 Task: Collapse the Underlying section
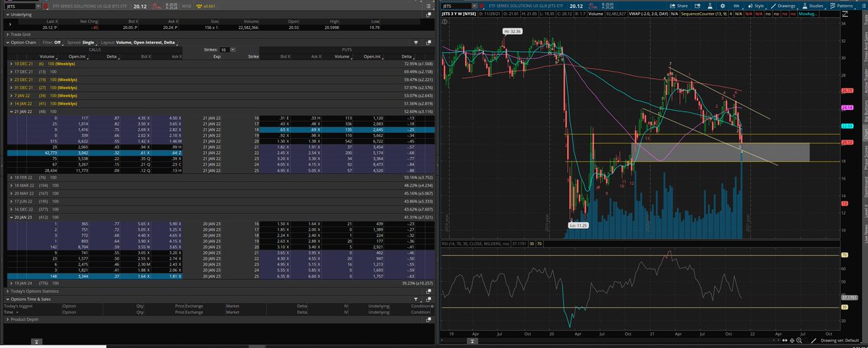[x=8, y=15]
